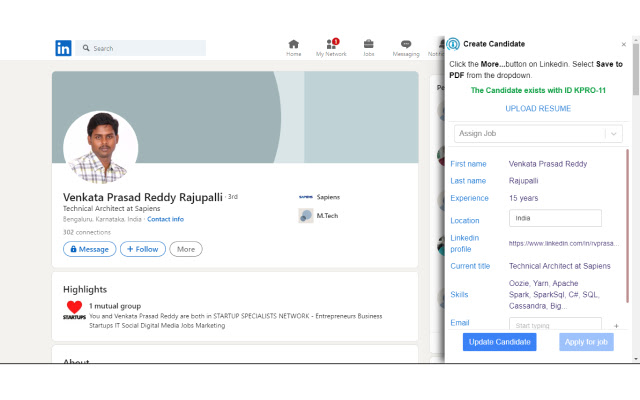Click UPLOAD RESUME link
640x400 pixels.
pos(538,109)
